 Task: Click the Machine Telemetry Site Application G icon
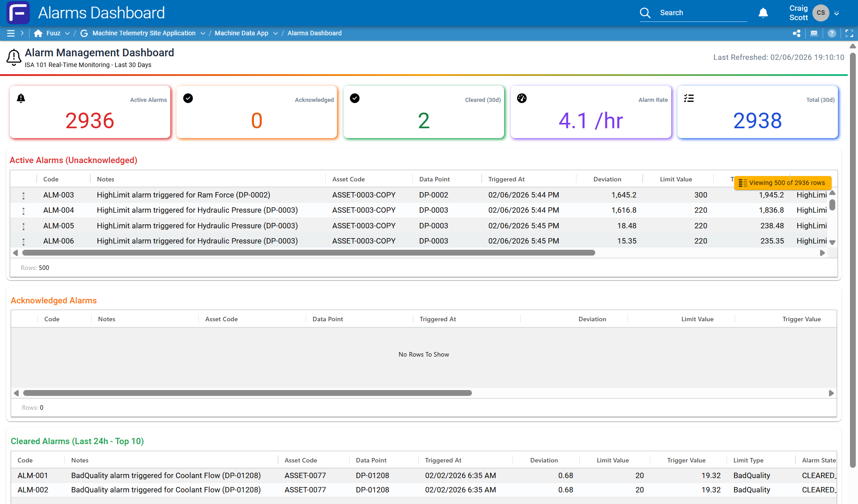[84, 33]
